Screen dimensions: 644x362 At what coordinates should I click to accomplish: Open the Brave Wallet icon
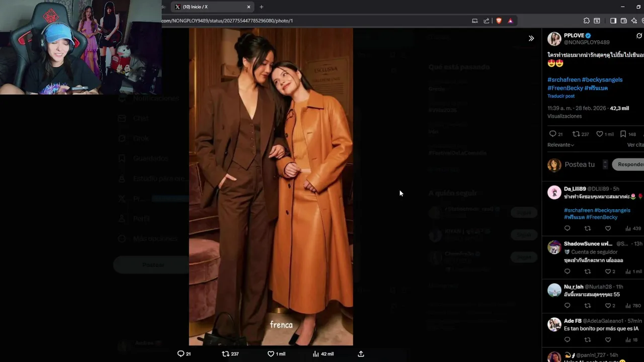coord(624,21)
